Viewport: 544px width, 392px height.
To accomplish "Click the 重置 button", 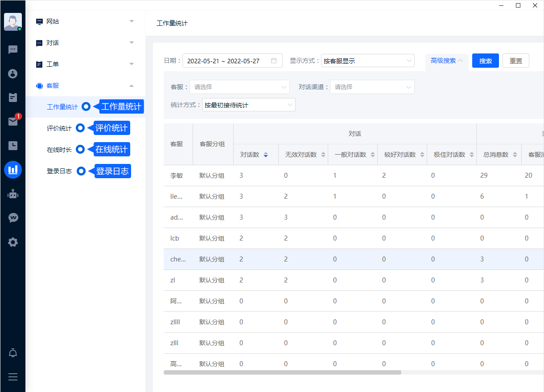I will pyautogui.click(x=516, y=61).
